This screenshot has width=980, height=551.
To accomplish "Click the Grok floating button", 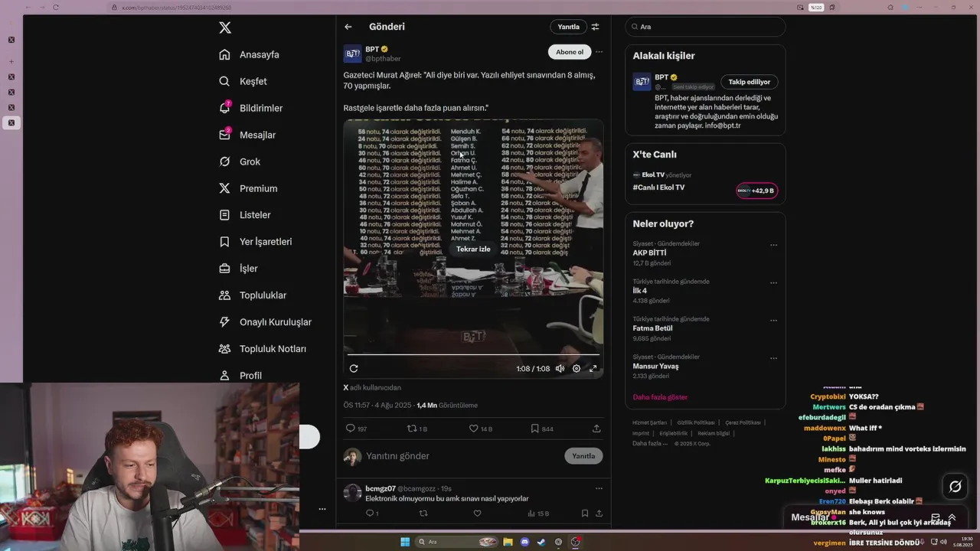I will pos(955,487).
